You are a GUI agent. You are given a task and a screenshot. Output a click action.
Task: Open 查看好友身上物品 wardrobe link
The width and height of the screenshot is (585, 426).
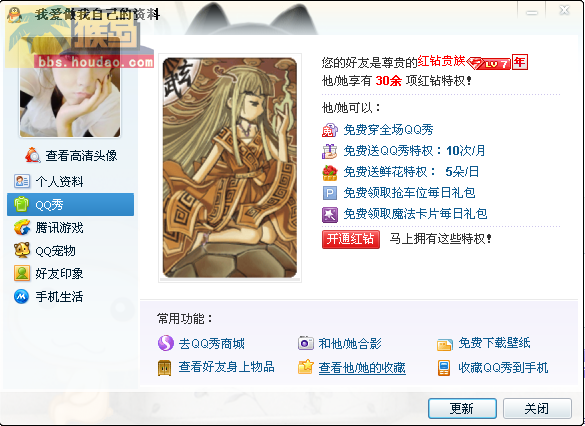tap(226, 367)
